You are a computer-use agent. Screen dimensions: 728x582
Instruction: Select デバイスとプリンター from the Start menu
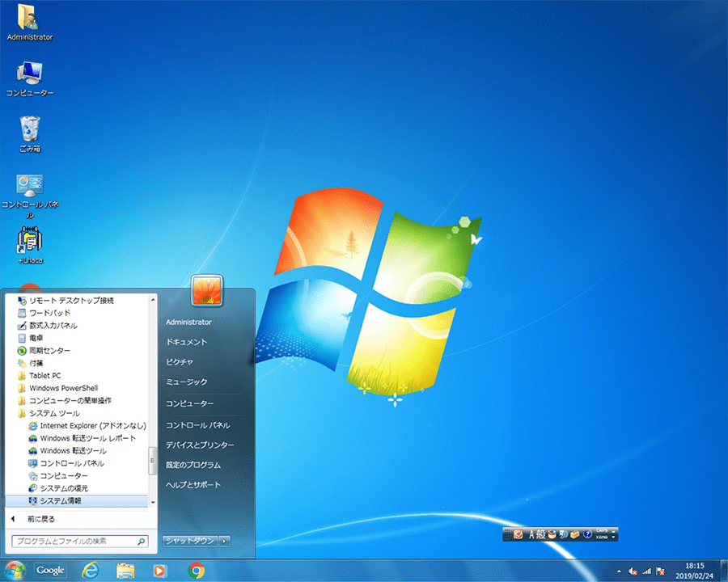(200, 445)
